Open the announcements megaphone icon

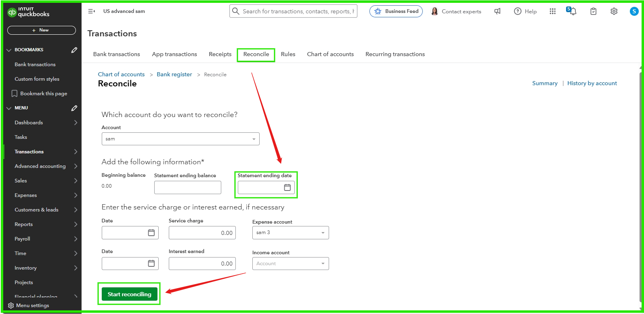click(497, 11)
